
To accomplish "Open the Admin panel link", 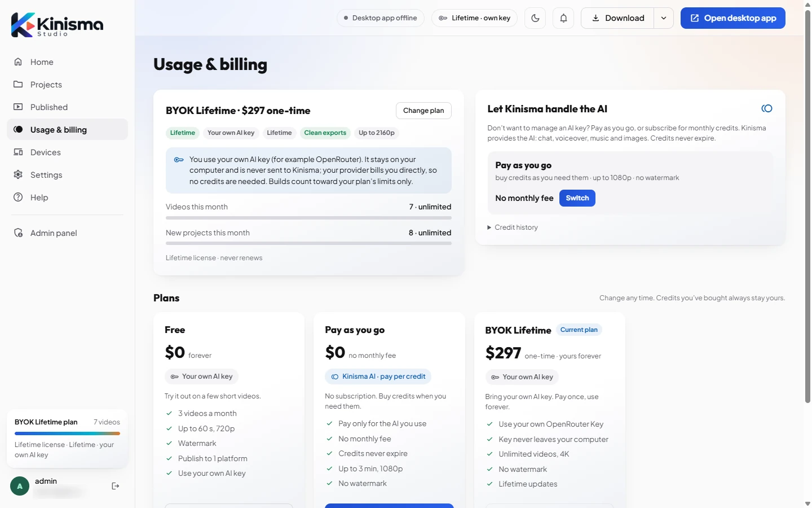I will click(67, 233).
